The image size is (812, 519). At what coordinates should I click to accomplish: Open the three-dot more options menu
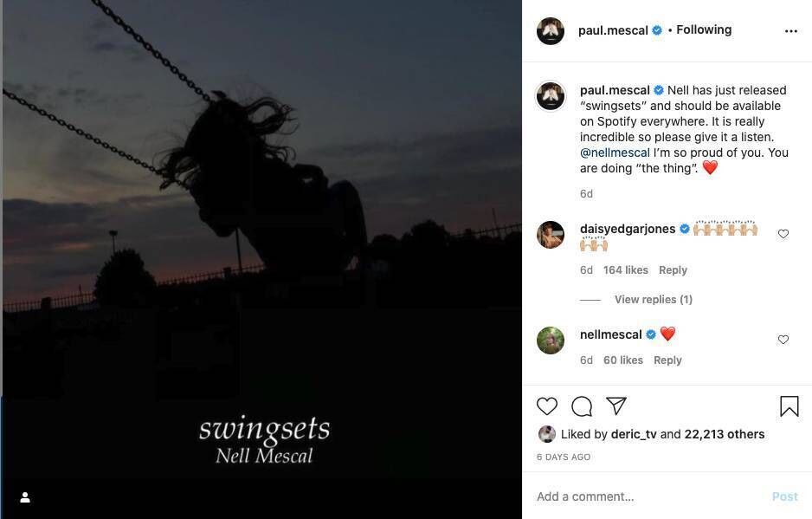click(790, 30)
